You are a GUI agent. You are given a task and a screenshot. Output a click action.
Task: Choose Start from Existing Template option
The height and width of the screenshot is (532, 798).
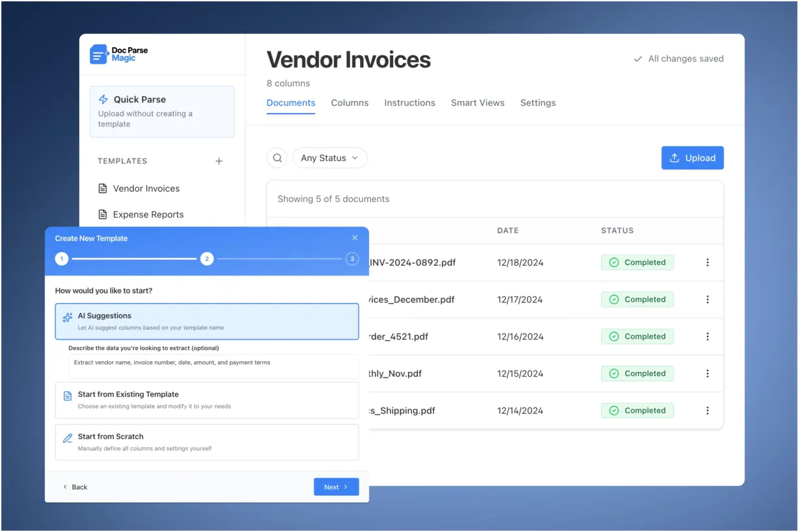point(207,400)
